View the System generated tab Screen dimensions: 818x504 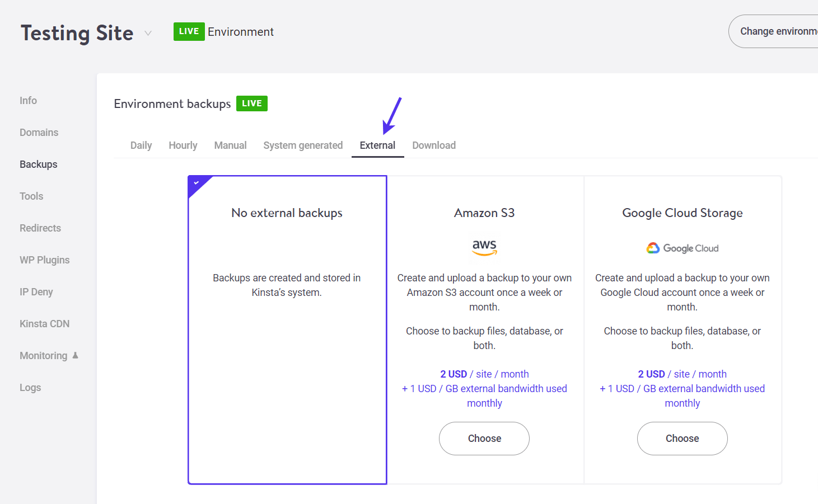(x=303, y=145)
